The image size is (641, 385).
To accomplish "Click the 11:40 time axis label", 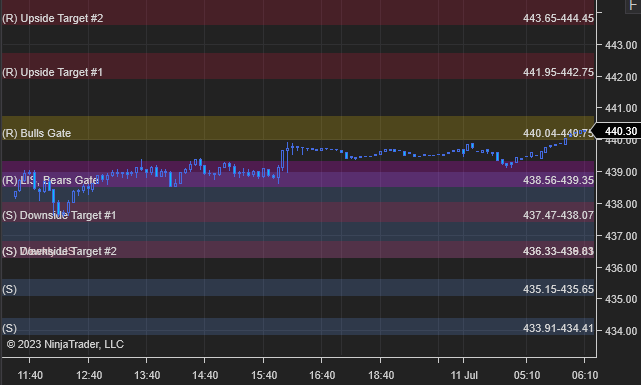I will click(30, 375).
